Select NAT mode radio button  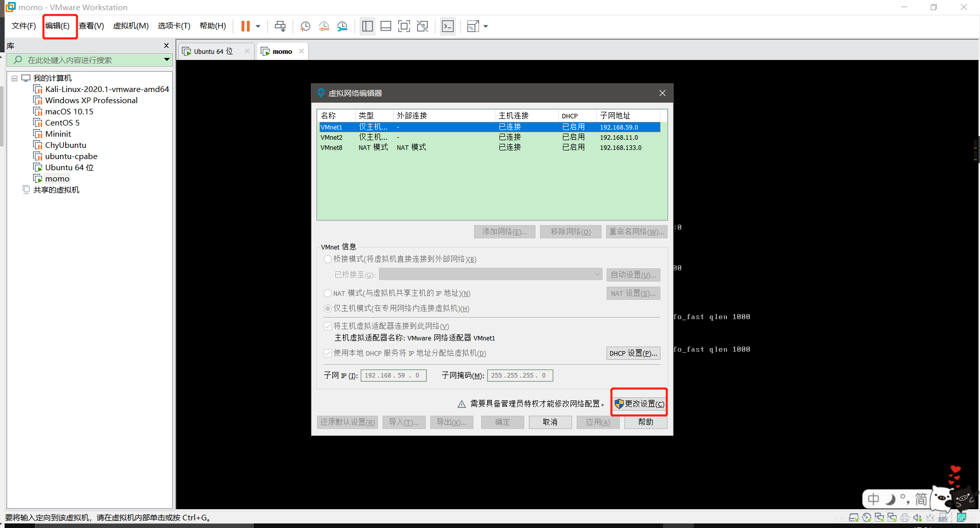(328, 293)
